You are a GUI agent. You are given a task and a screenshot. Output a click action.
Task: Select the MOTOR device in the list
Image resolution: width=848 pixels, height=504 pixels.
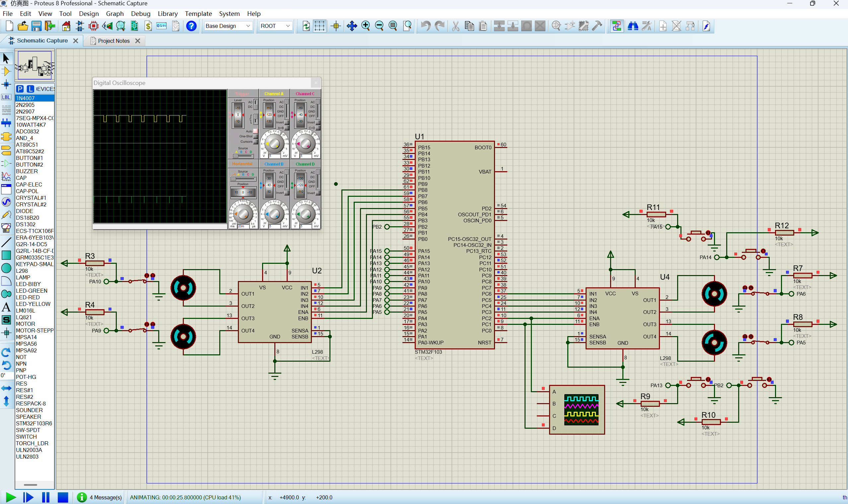(35, 324)
